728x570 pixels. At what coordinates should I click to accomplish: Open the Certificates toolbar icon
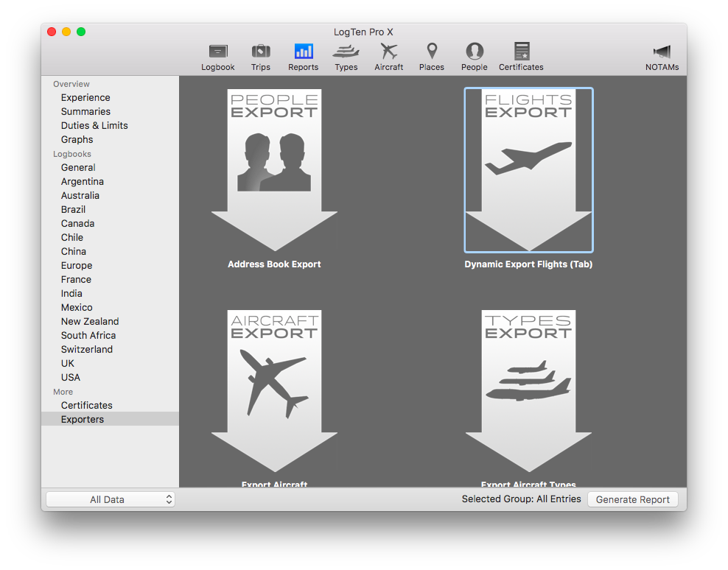521,52
